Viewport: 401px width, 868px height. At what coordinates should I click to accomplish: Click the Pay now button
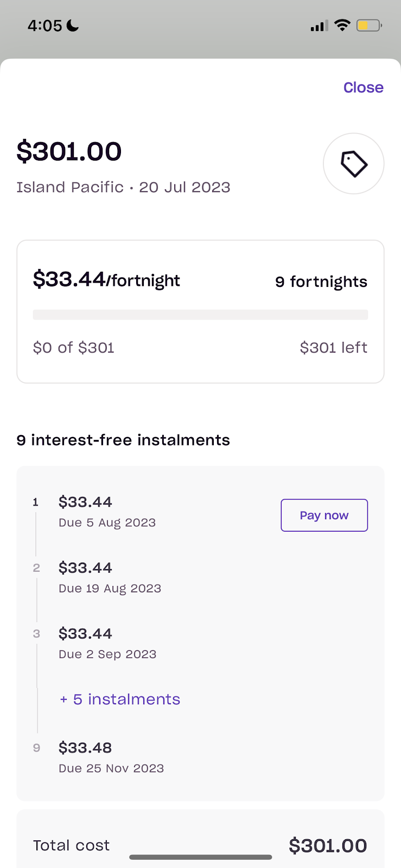(x=324, y=515)
